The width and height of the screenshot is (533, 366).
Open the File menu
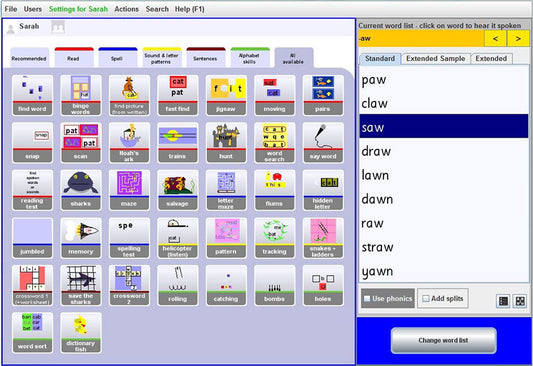click(x=11, y=9)
